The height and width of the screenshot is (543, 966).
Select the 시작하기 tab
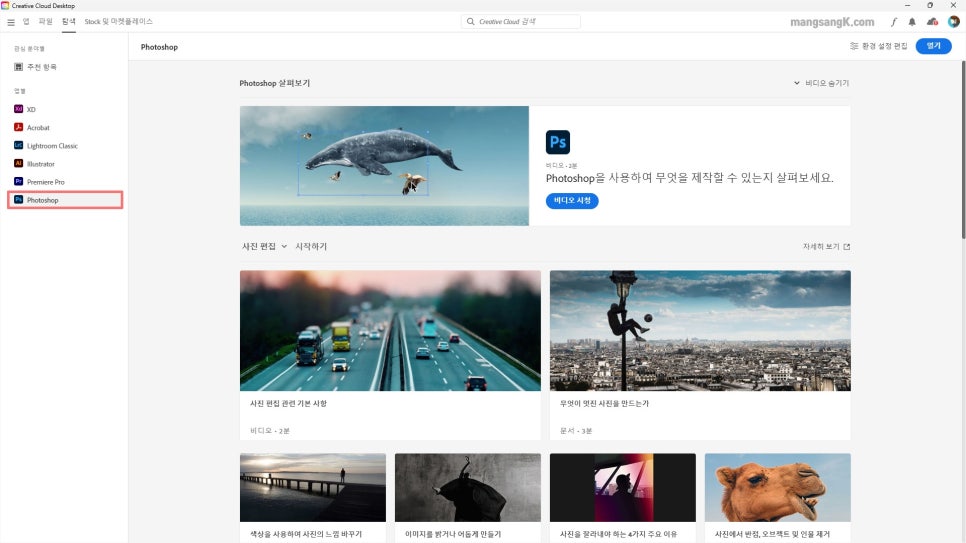pos(311,247)
